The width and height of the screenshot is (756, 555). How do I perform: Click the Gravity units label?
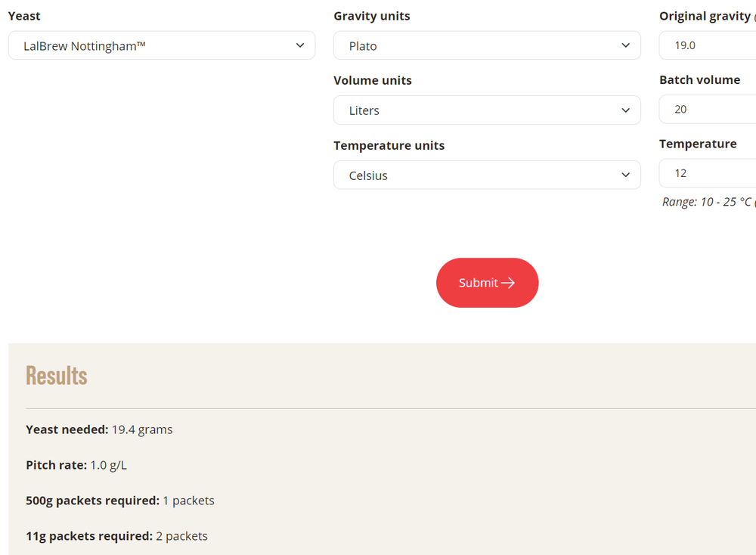(372, 16)
